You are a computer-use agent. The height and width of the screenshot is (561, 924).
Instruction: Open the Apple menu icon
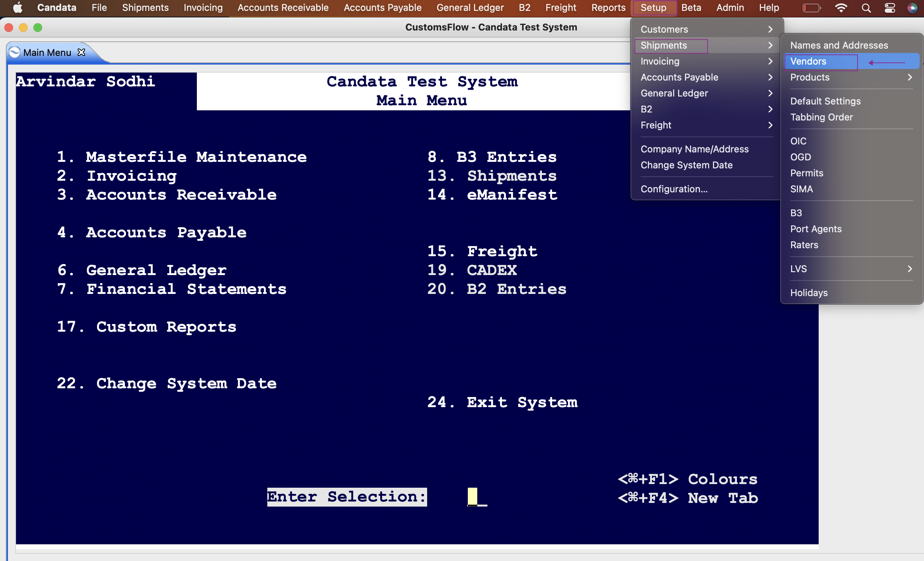click(x=17, y=8)
